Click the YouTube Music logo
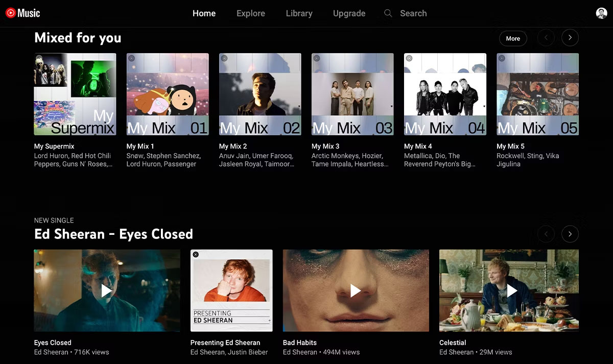 (x=22, y=13)
